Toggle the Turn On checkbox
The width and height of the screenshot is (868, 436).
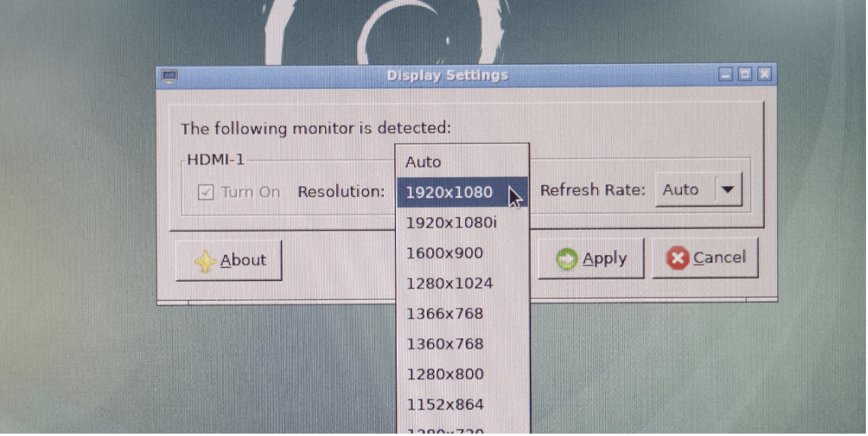pos(206,193)
